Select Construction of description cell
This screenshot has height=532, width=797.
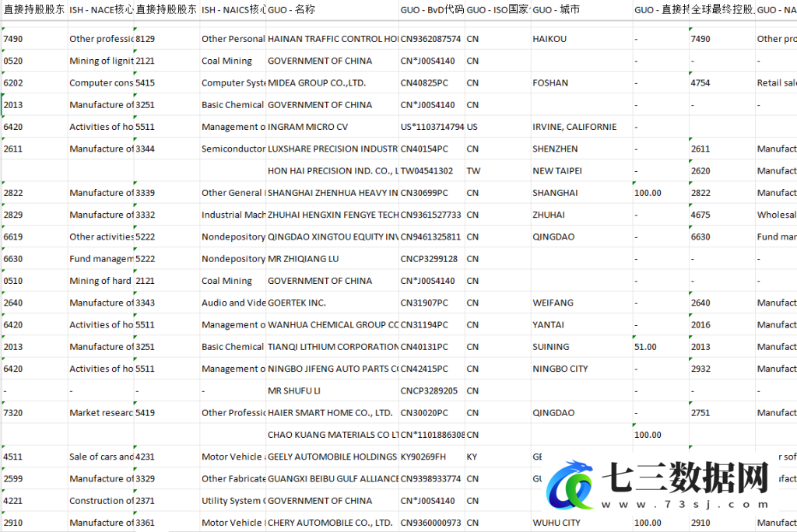(x=101, y=501)
